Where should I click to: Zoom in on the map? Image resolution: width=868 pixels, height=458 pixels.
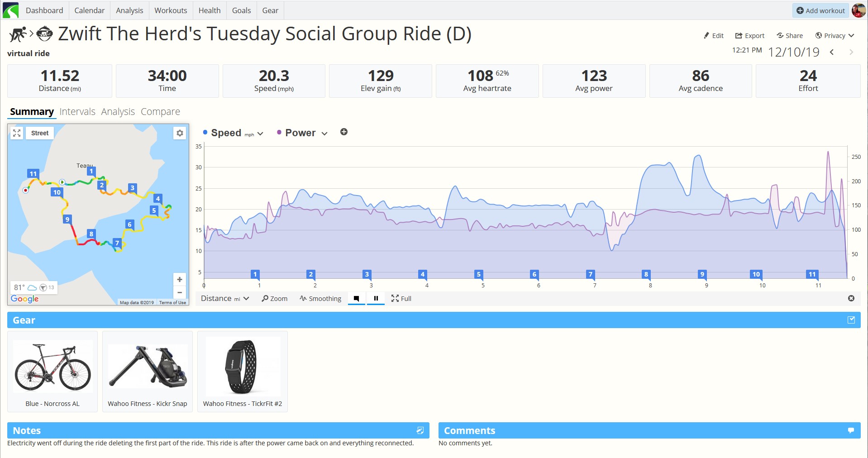[180, 279]
